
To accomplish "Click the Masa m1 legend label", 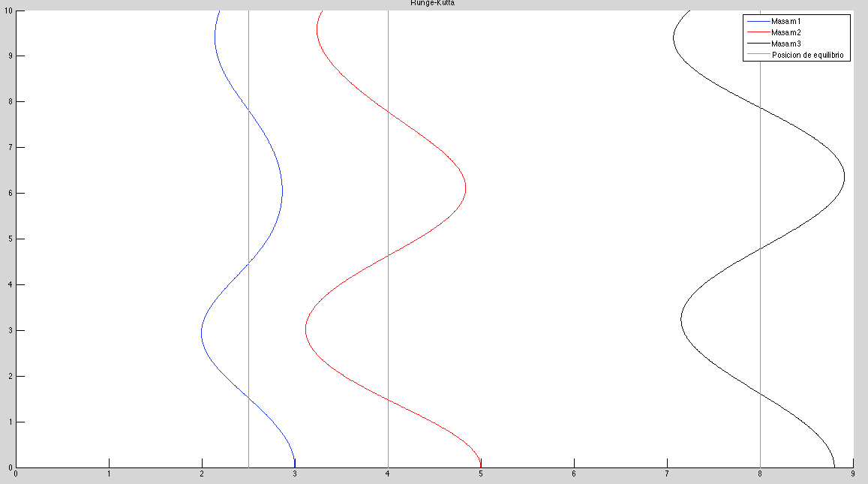I will [x=786, y=22].
